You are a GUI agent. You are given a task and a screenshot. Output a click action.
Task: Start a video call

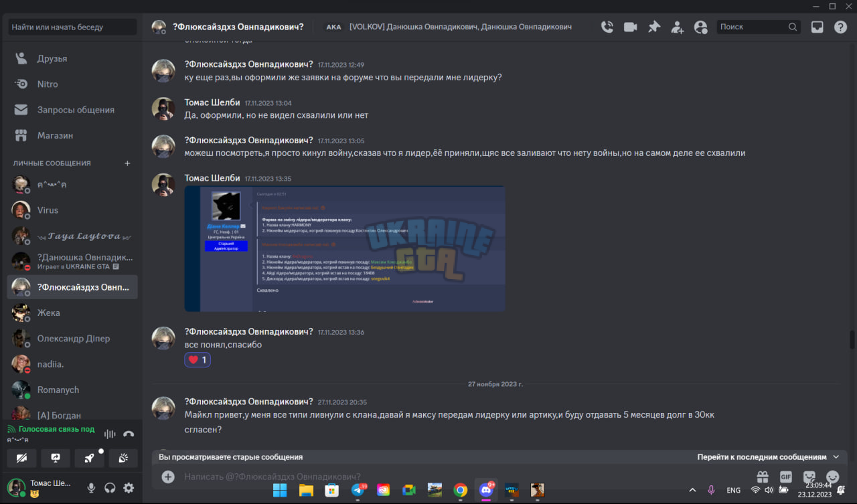(x=630, y=27)
